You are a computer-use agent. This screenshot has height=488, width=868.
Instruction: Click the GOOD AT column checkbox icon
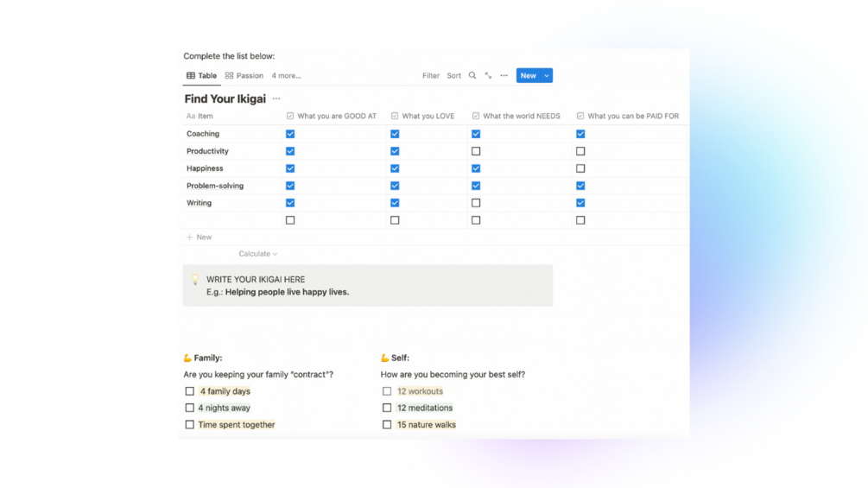click(290, 117)
